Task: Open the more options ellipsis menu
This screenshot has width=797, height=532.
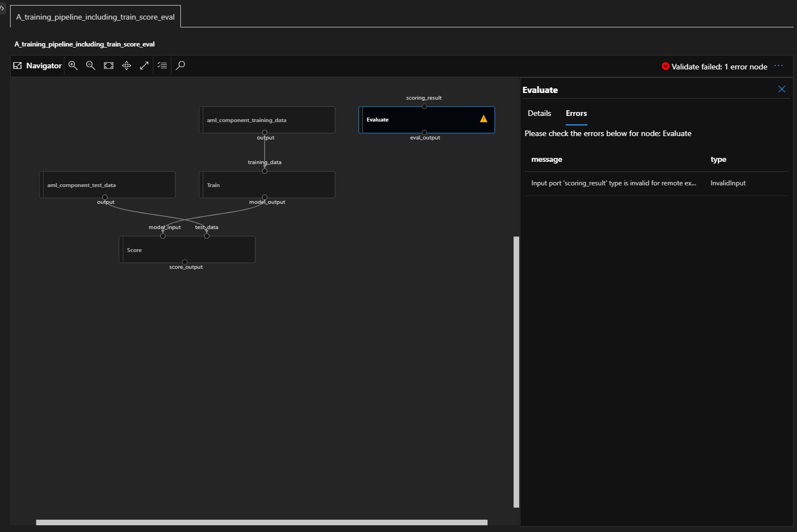Action: 779,66
